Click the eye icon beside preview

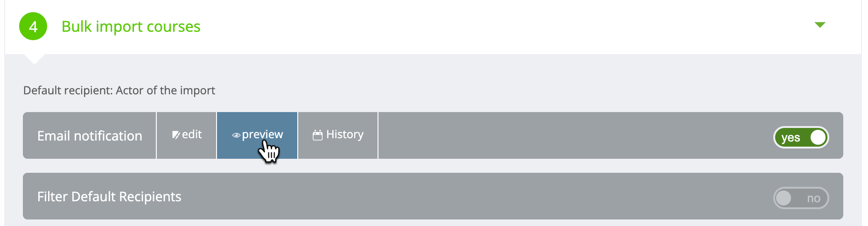click(x=236, y=135)
